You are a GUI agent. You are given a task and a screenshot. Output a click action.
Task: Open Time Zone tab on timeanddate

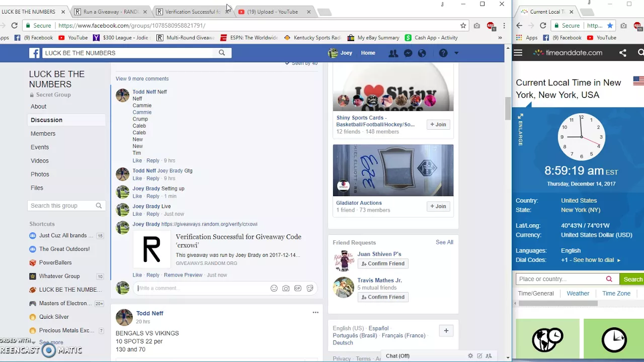[616, 294]
